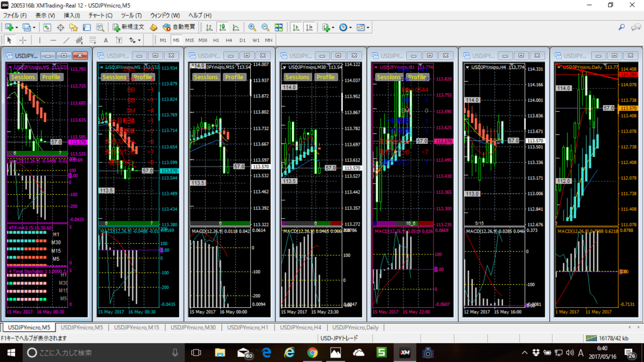
Task: Toggle chart shift icon
Action: pos(309,28)
